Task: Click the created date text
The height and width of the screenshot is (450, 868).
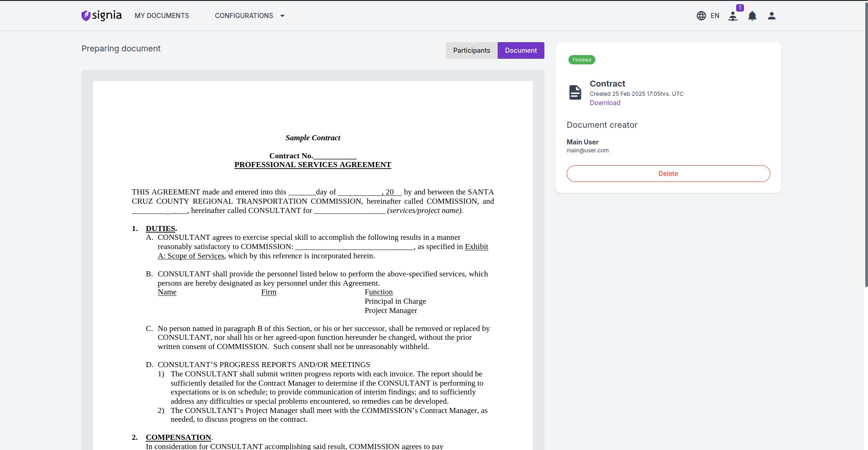Action: [637, 94]
